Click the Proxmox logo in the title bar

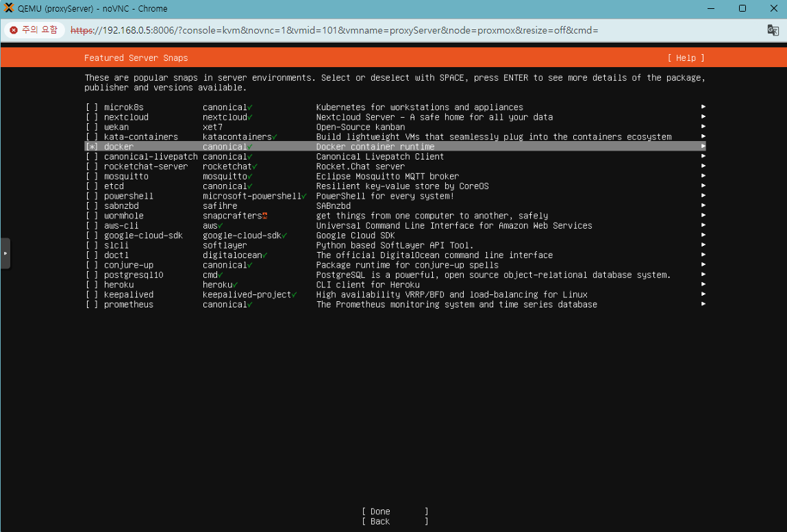pos(8,8)
